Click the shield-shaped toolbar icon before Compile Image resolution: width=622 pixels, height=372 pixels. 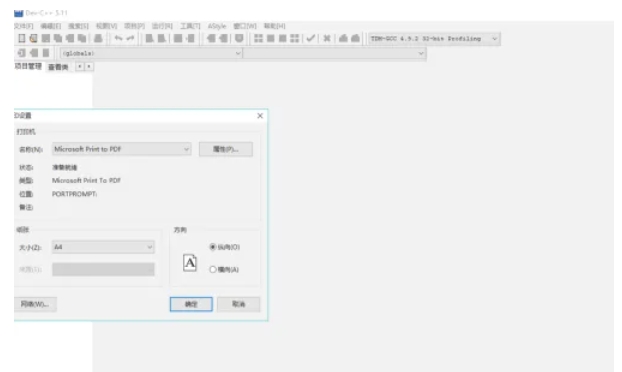coord(239,38)
